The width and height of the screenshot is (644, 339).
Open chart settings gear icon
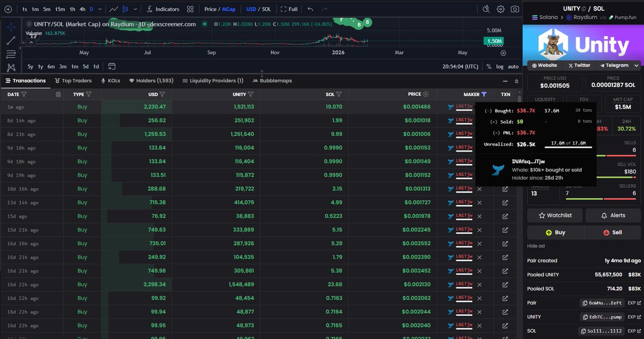point(501,9)
